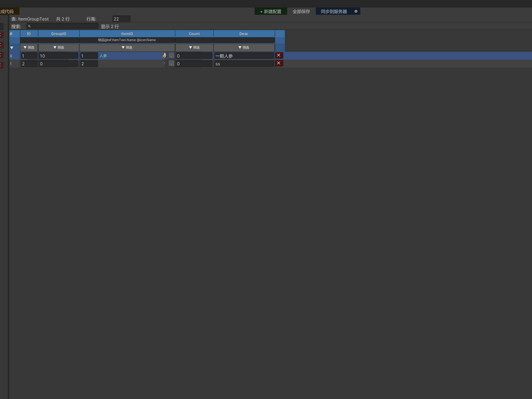Open the ItemID picker button in row 1

172,64
